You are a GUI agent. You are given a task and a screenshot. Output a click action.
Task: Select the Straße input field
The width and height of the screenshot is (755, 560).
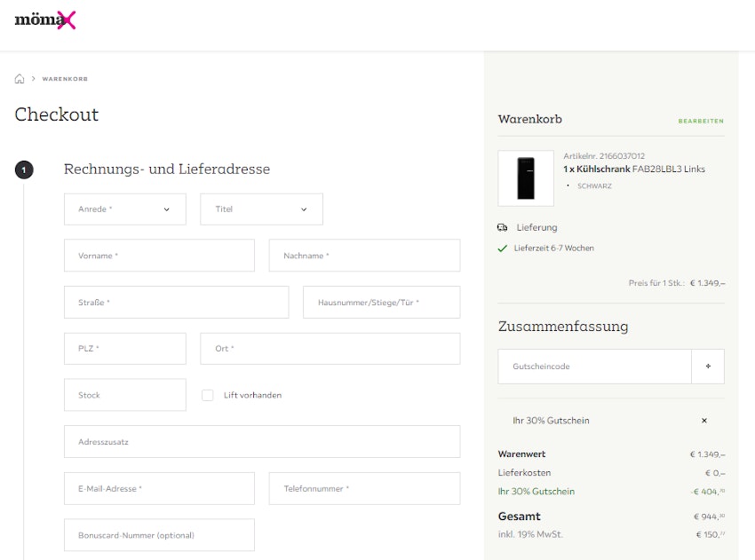[176, 303]
